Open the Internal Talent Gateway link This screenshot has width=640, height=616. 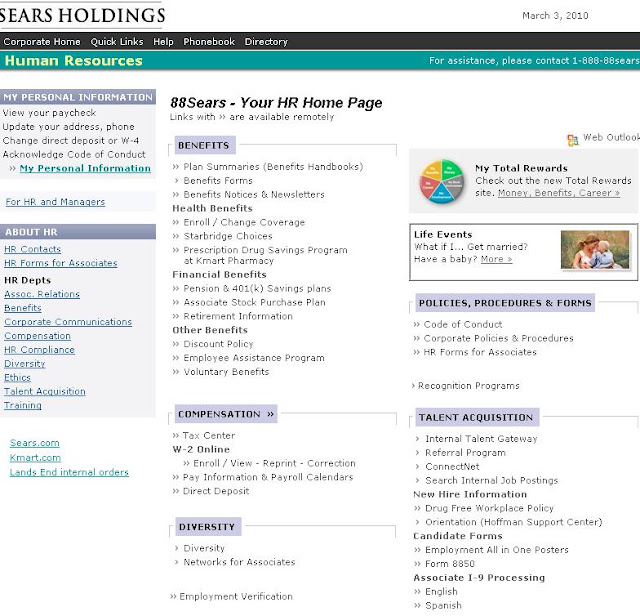[481, 439]
